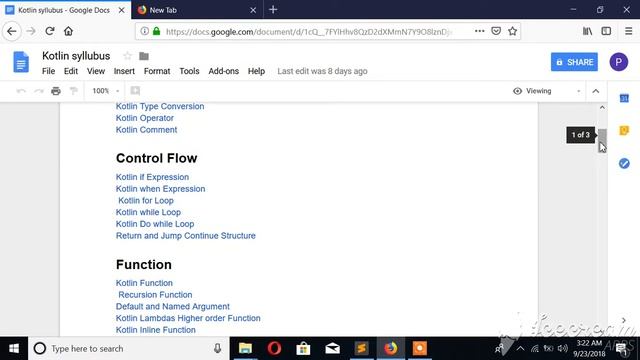Click the green padlock security icon

pos(156,31)
